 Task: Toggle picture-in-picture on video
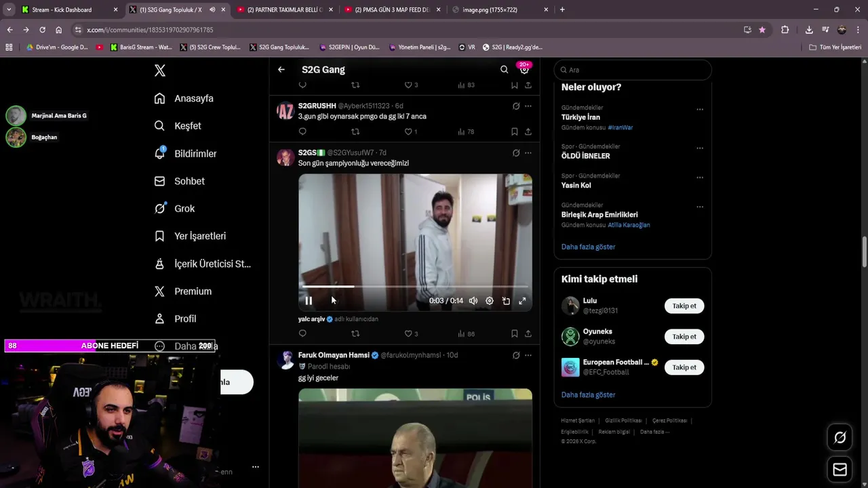click(x=506, y=301)
